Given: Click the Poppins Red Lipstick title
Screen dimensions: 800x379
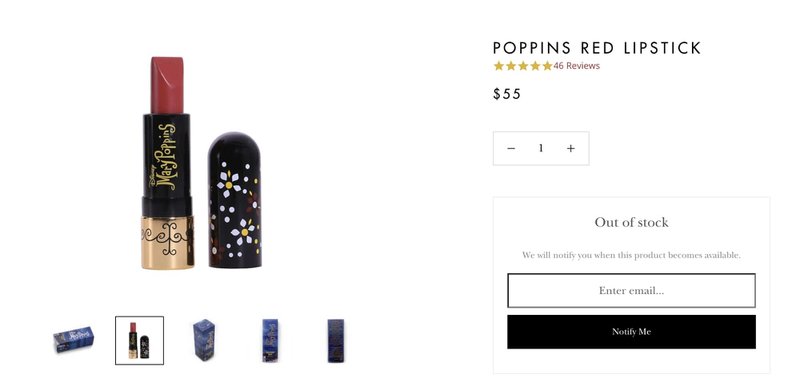Looking at the screenshot, I should coord(597,48).
